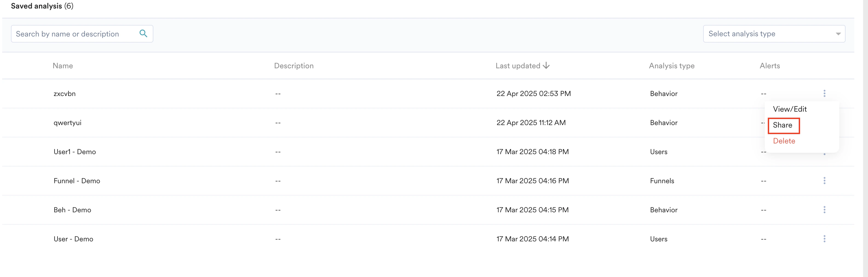
Task: Click the search magnifier icon
Action: pyautogui.click(x=143, y=33)
